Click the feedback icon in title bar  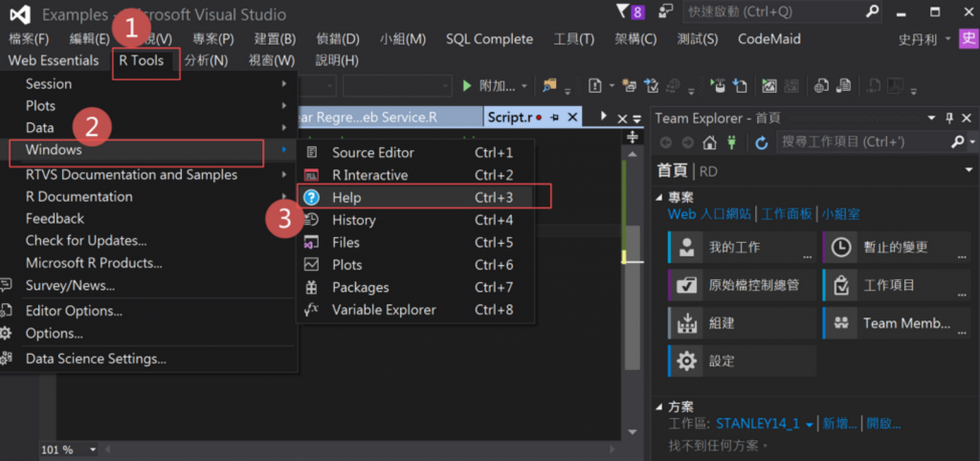pyautogui.click(x=666, y=11)
